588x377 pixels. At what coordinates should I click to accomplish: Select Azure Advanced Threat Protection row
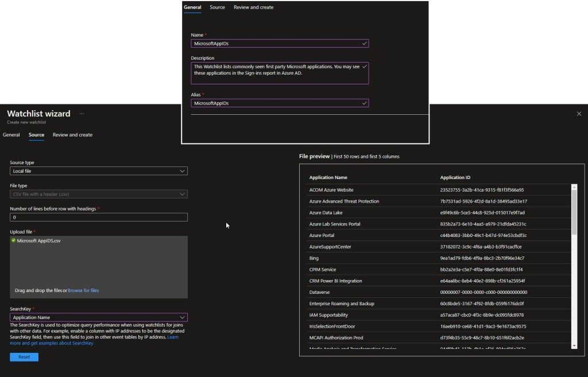(x=438, y=201)
